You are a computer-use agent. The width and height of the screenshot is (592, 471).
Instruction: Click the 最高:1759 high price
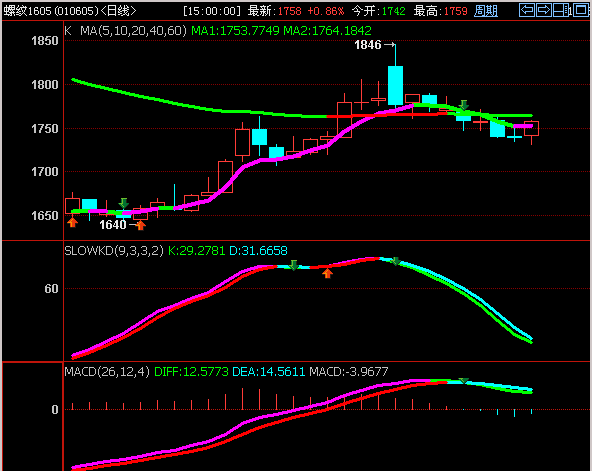pos(440,11)
